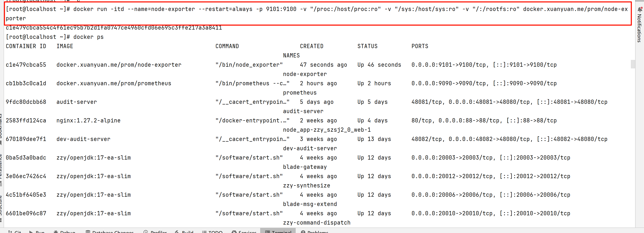The width and height of the screenshot is (644, 233).
Task: Open the Debug tool window
Action: point(64,232)
